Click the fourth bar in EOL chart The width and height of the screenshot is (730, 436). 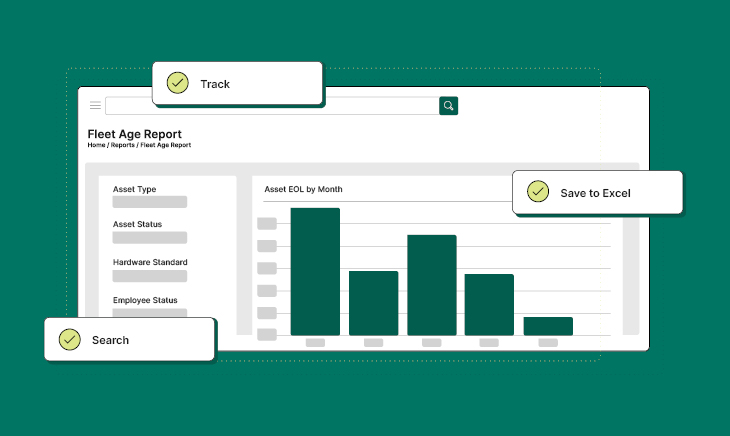click(489, 304)
